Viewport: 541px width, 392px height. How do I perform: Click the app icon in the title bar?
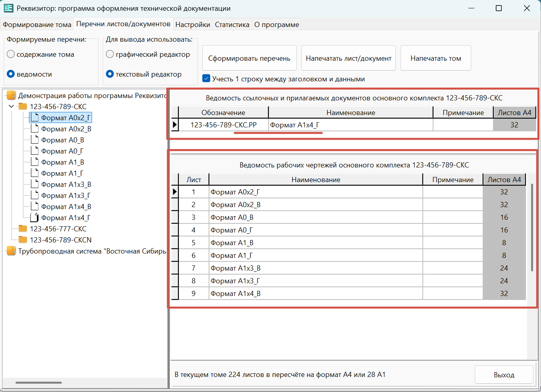(x=8, y=8)
